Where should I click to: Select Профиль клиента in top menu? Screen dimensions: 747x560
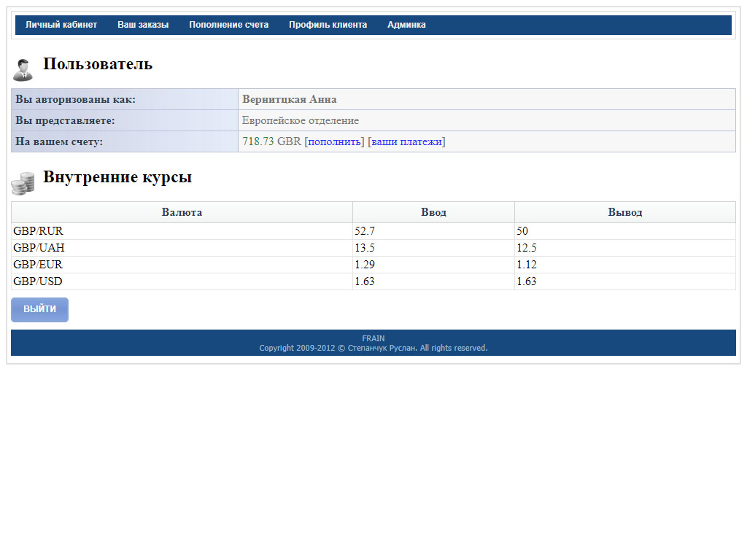pyautogui.click(x=328, y=25)
